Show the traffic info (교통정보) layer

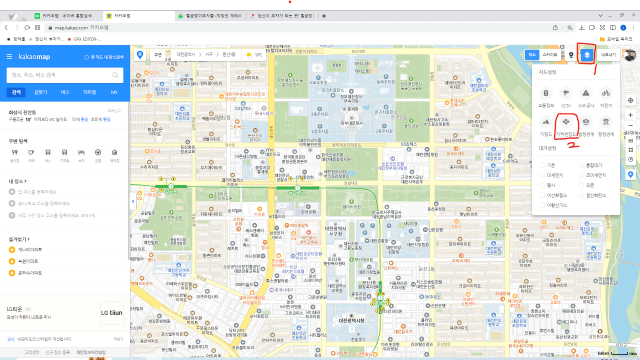(x=546, y=98)
